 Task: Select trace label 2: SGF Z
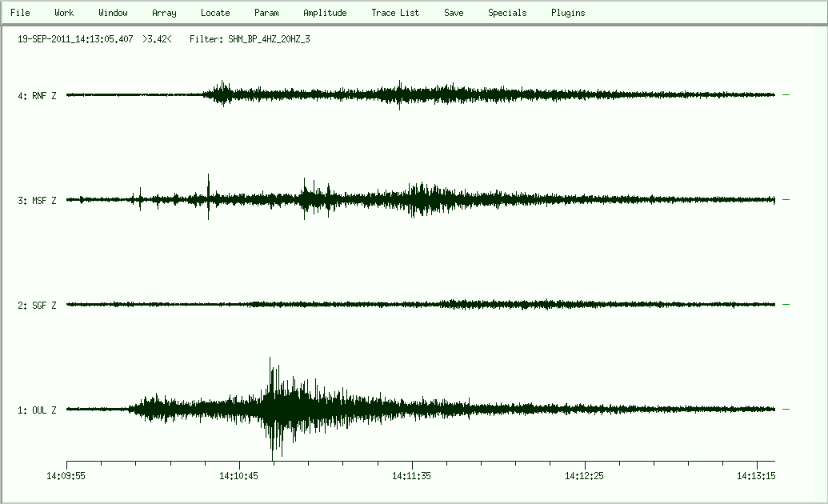(x=37, y=306)
